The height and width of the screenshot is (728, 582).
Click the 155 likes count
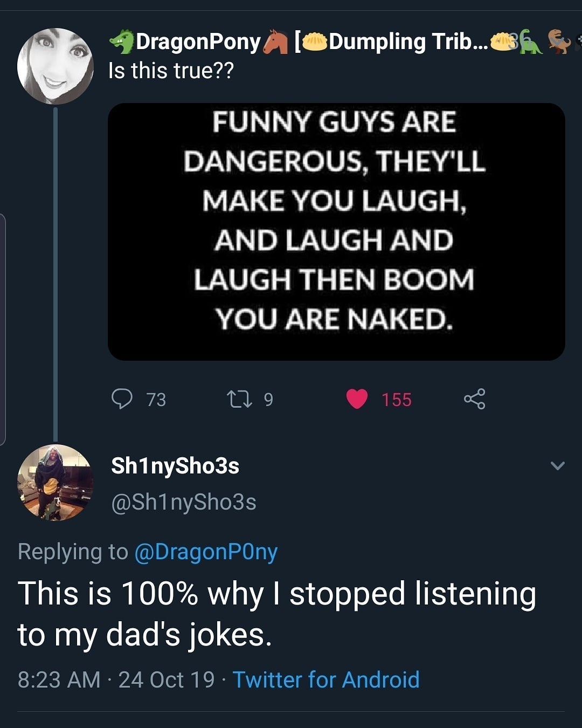pos(397,400)
